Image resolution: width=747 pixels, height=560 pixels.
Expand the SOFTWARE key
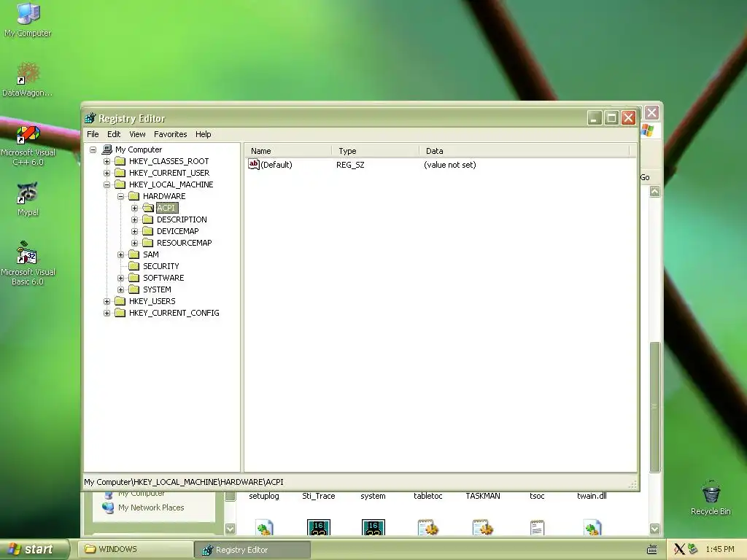(x=120, y=278)
